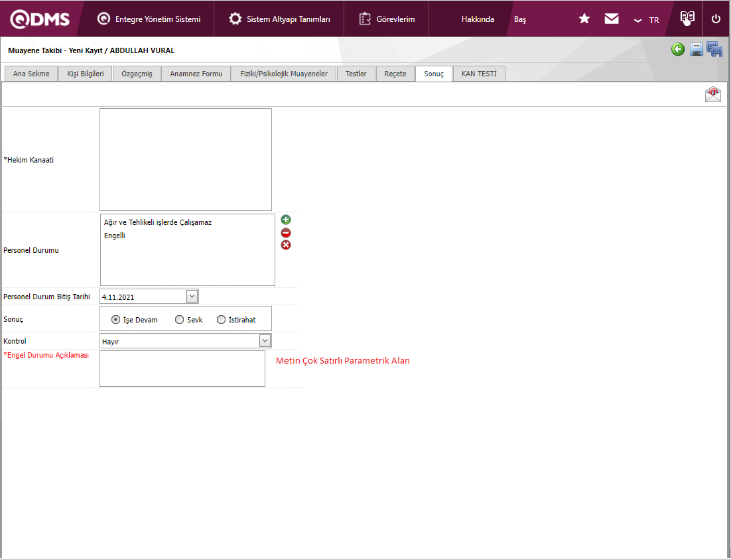Remove personnel status with red minus icon
This screenshot has width=731, height=560.
(286, 233)
